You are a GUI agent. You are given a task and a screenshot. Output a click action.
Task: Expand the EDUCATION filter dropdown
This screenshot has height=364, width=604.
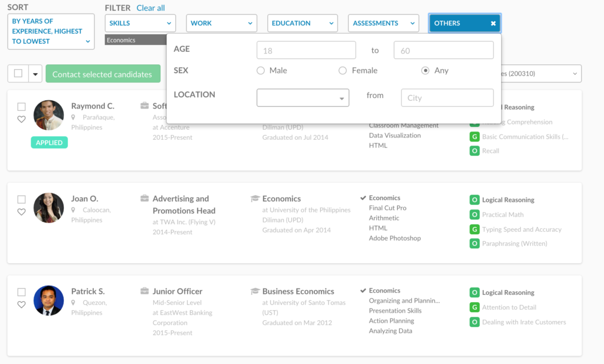(303, 23)
